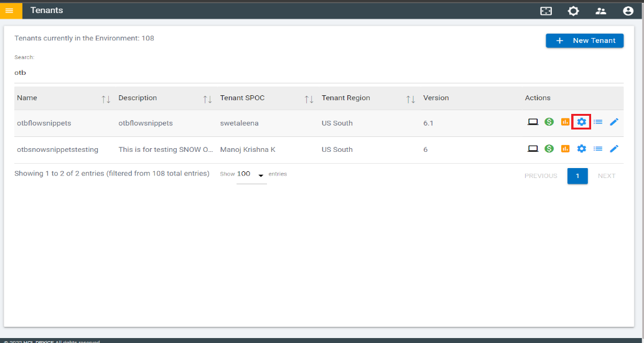Click the Tenants page title
The width and height of the screenshot is (644, 343).
[x=47, y=10]
